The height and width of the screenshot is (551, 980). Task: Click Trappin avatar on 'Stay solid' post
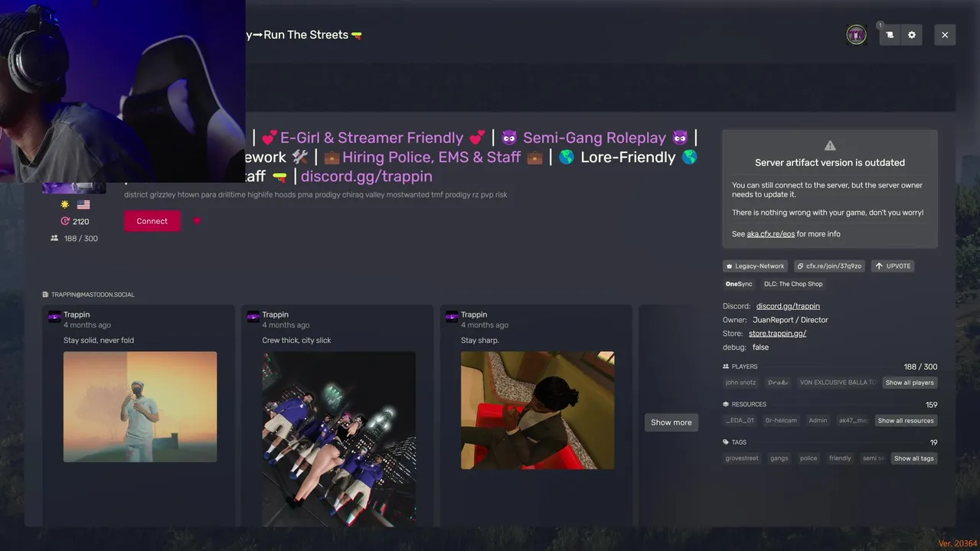click(x=54, y=317)
